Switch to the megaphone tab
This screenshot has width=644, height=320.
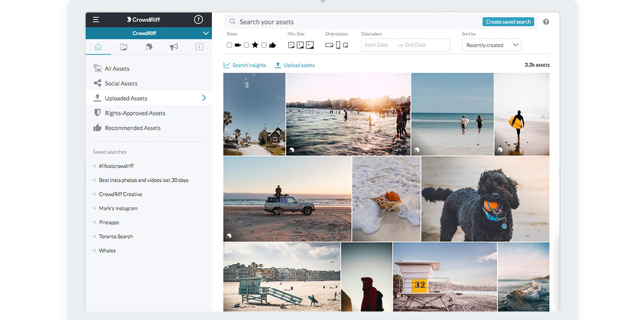click(x=174, y=47)
